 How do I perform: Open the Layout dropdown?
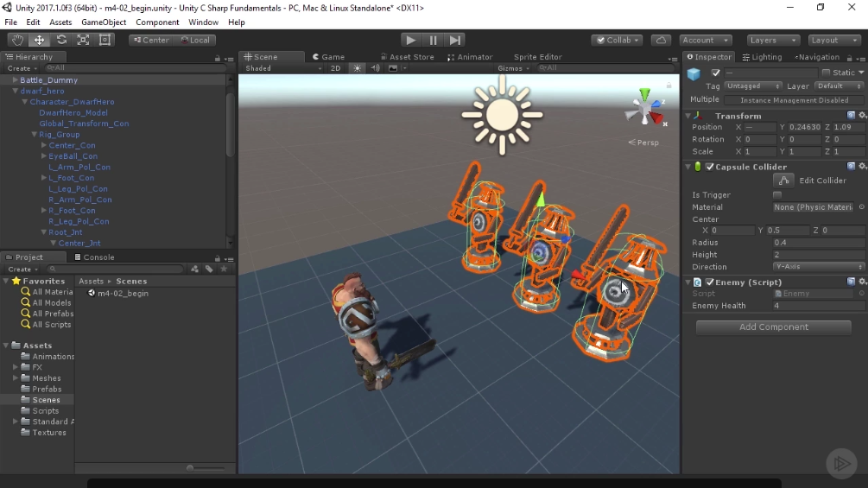click(x=834, y=40)
